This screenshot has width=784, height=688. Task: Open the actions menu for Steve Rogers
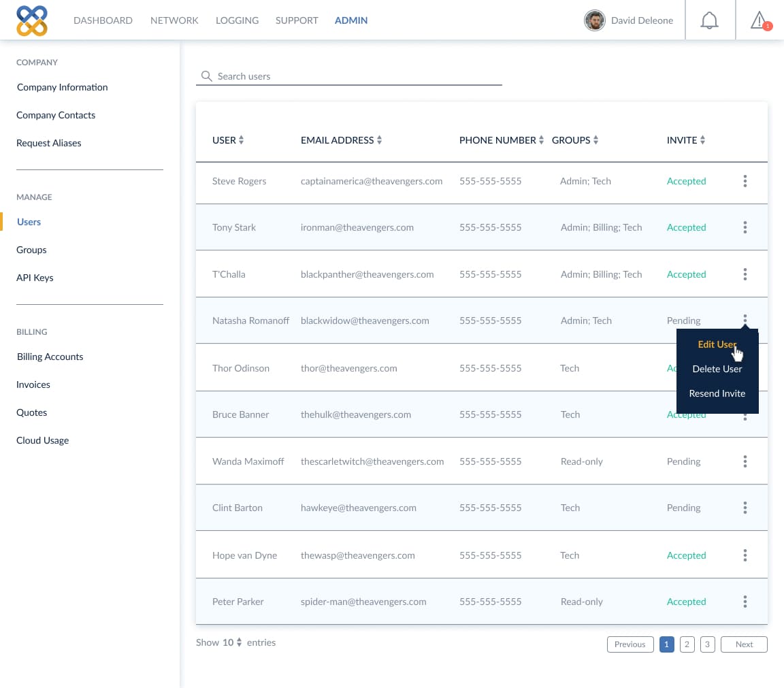(745, 181)
